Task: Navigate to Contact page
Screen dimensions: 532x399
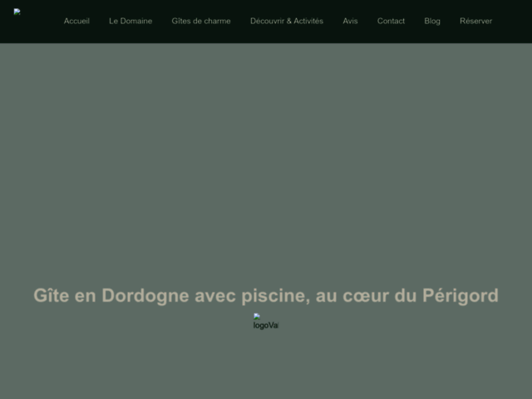Action: 391,21
